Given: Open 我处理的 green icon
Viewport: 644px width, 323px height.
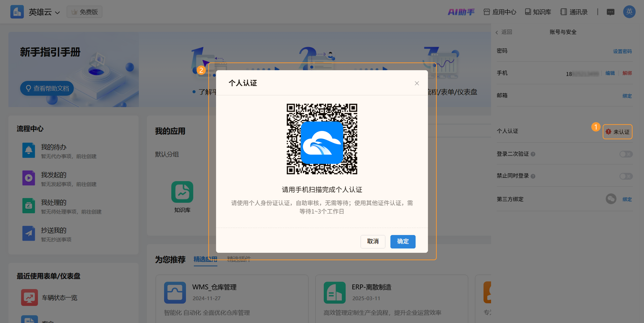Looking at the screenshot, I should pyautogui.click(x=29, y=206).
